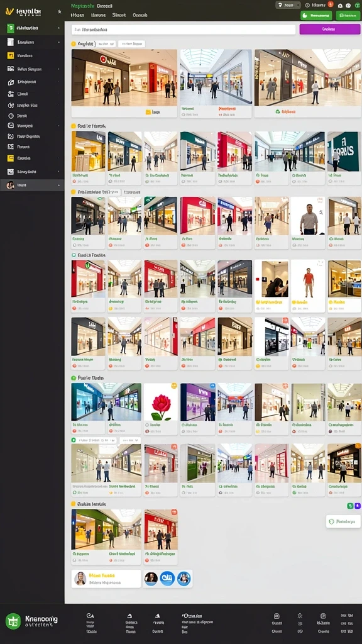
Task: Open the large storefront thumbnail with red circular logo
Action: coord(124,77)
